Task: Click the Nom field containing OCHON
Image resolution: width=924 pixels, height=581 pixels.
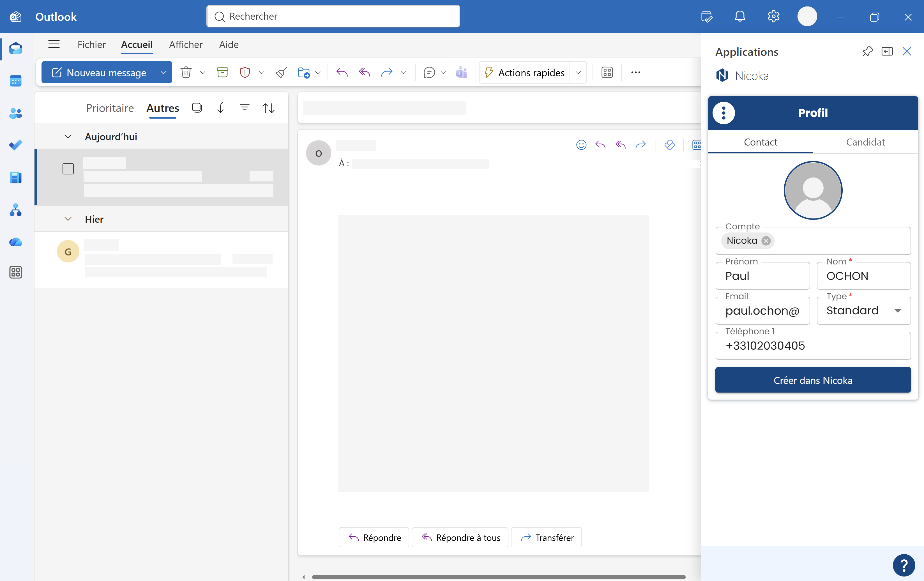Action: pyautogui.click(x=864, y=276)
